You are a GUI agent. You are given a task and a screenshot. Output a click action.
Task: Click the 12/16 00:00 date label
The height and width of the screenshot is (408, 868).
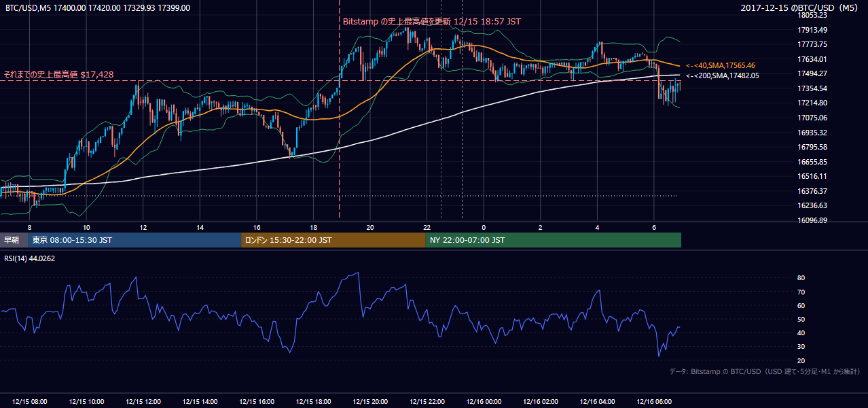pos(484,402)
